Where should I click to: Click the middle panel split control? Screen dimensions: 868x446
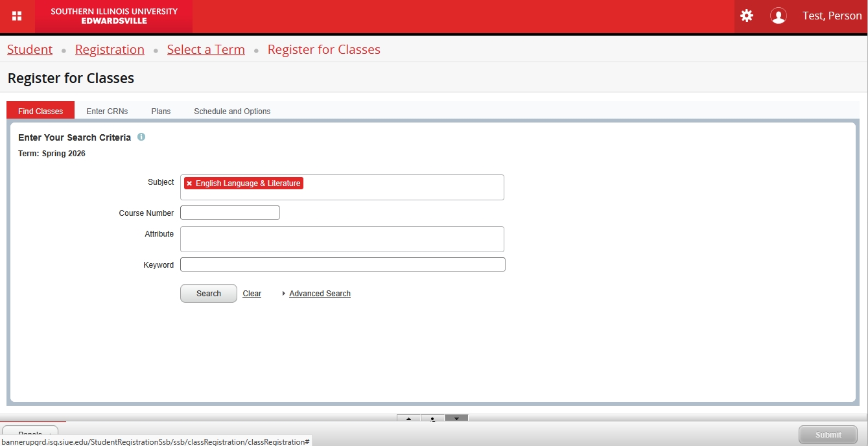[432, 418]
